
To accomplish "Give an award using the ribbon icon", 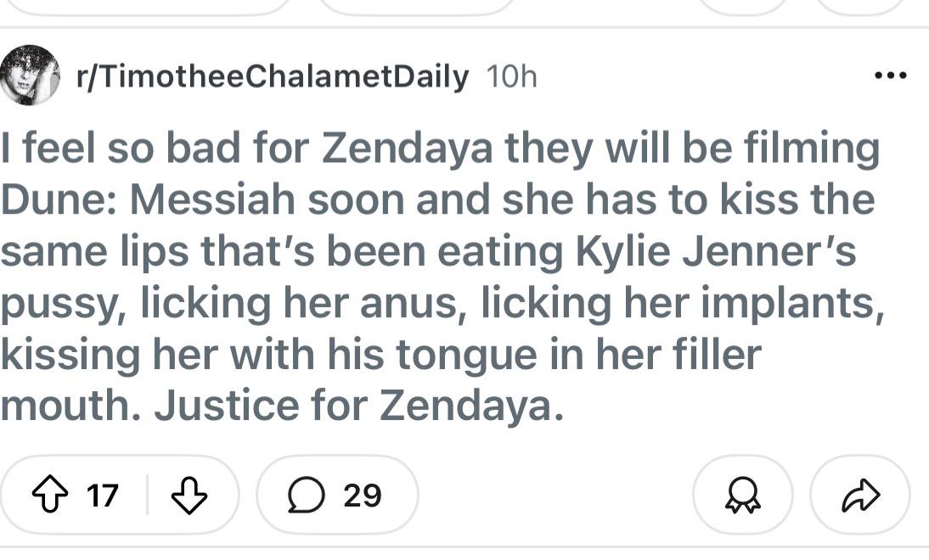I will tap(742, 496).
